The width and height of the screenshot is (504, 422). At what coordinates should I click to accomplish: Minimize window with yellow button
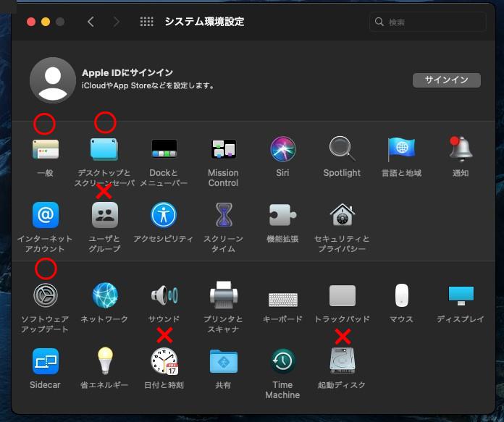(x=46, y=22)
